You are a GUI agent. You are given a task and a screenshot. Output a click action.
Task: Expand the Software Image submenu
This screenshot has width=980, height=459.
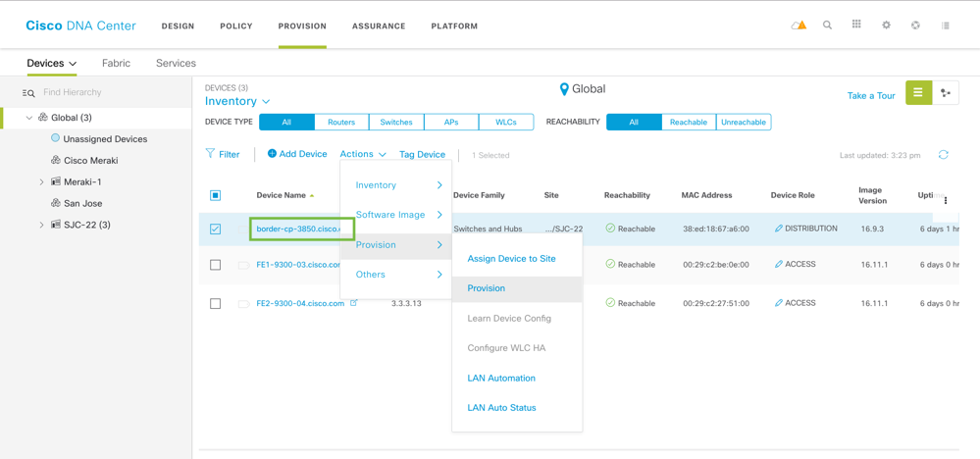click(396, 215)
